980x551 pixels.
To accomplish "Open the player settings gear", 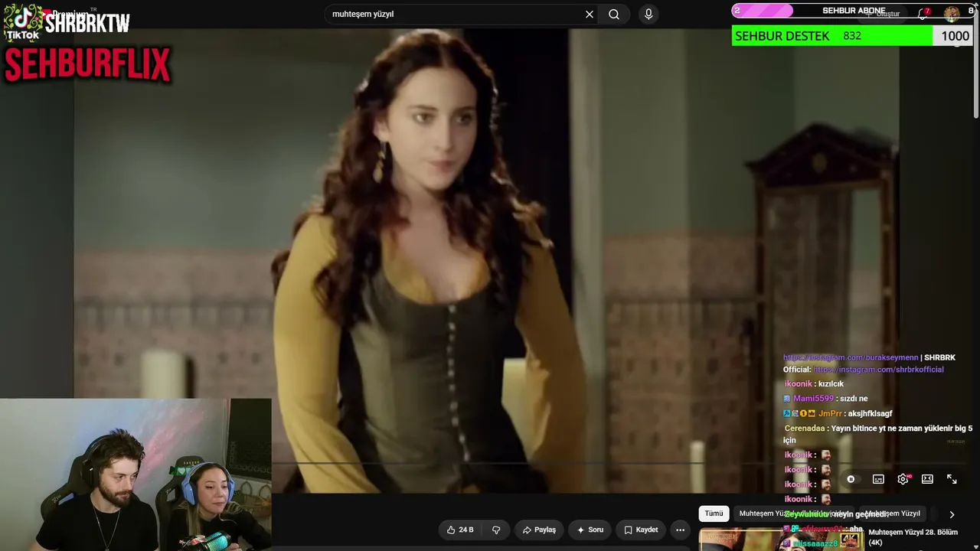I will (x=903, y=479).
